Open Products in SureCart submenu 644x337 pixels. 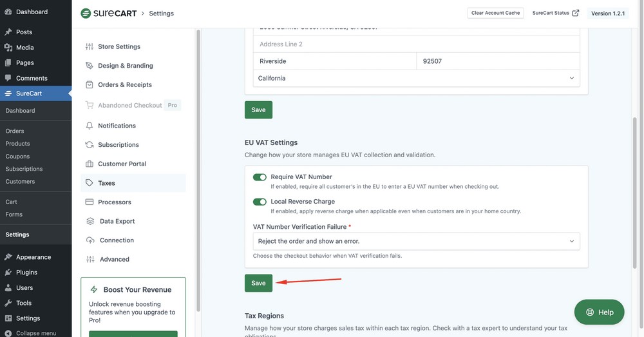[18, 144]
